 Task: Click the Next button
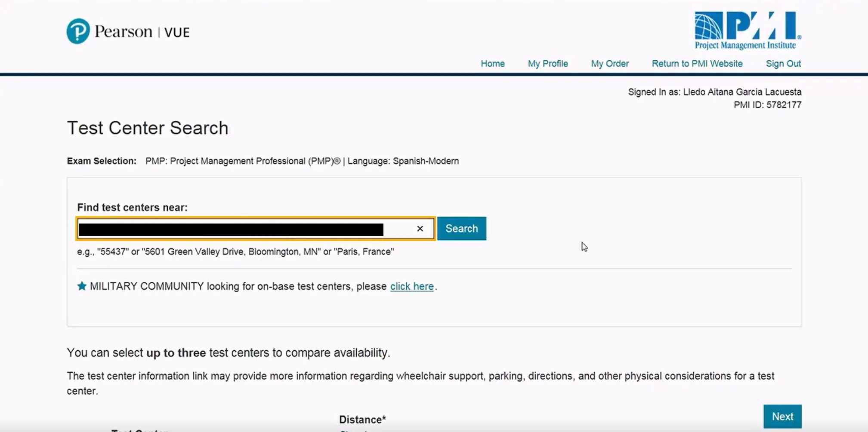coord(782,416)
